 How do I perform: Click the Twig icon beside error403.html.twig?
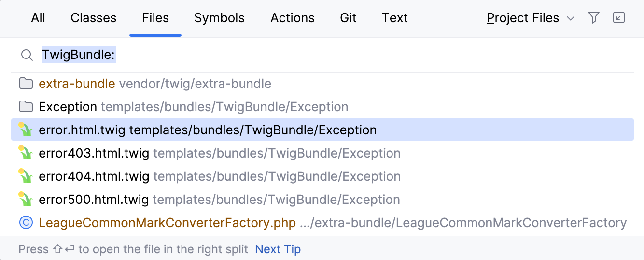point(26,153)
